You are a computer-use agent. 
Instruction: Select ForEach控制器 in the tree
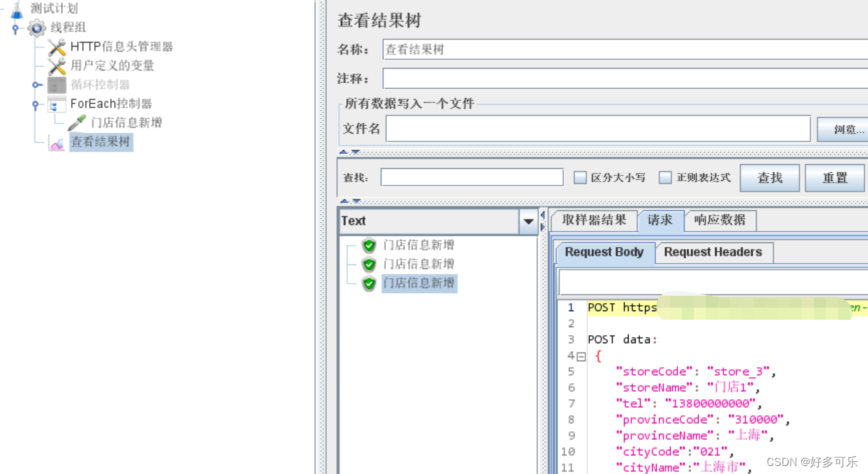point(111,104)
